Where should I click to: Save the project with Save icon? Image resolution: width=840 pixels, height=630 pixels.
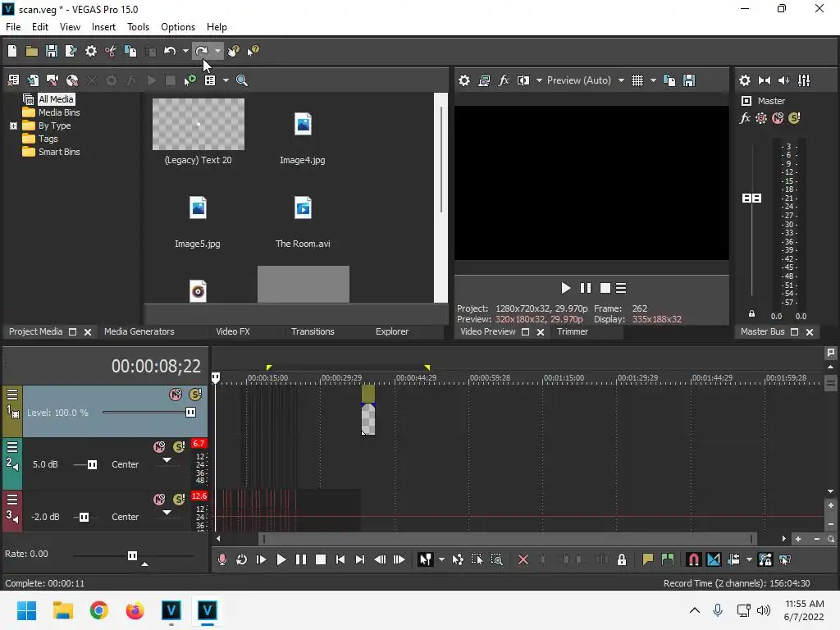(52, 51)
